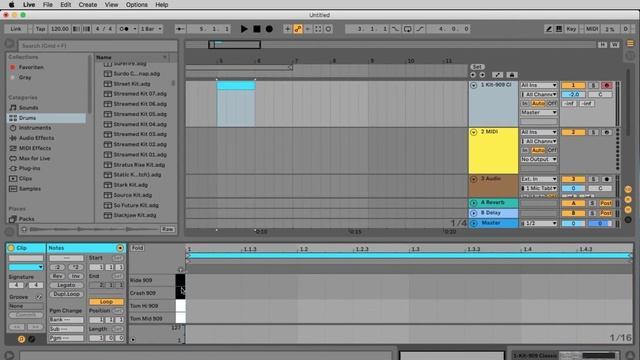640x360 pixels.
Task: Click the Punch-In switch icon
Action: click(395, 29)
